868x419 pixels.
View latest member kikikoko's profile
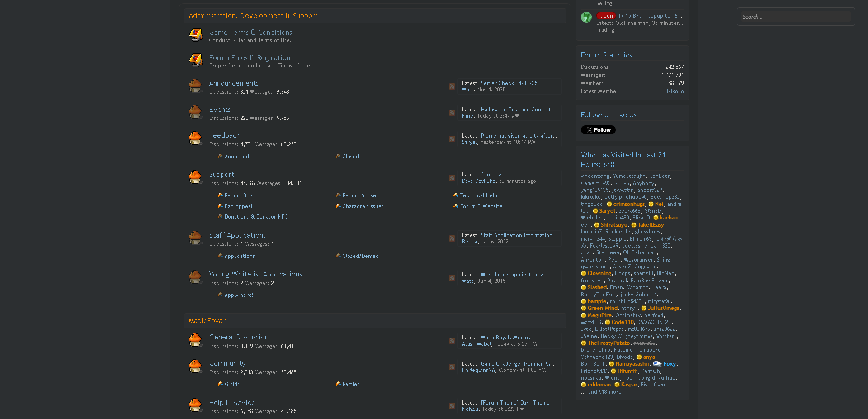[x=674, y=91]
